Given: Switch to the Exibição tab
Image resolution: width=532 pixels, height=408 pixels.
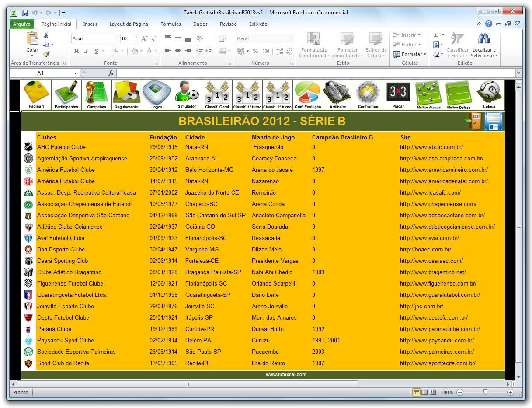Looking at the screenshot, I should 258,24.
